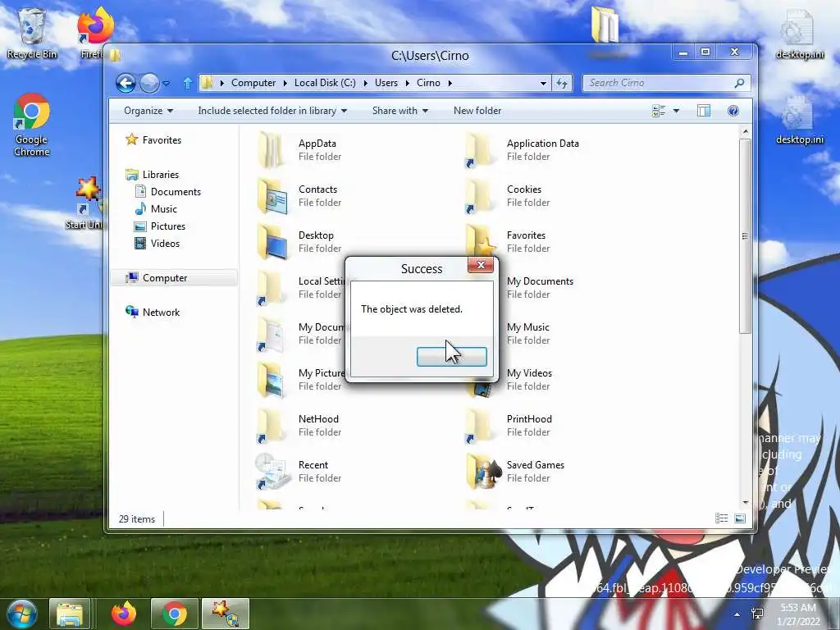Open Include selected folder in library menu
Viewport: 840px width, 630px height.
pyautogui.click(x=272, y=111)
